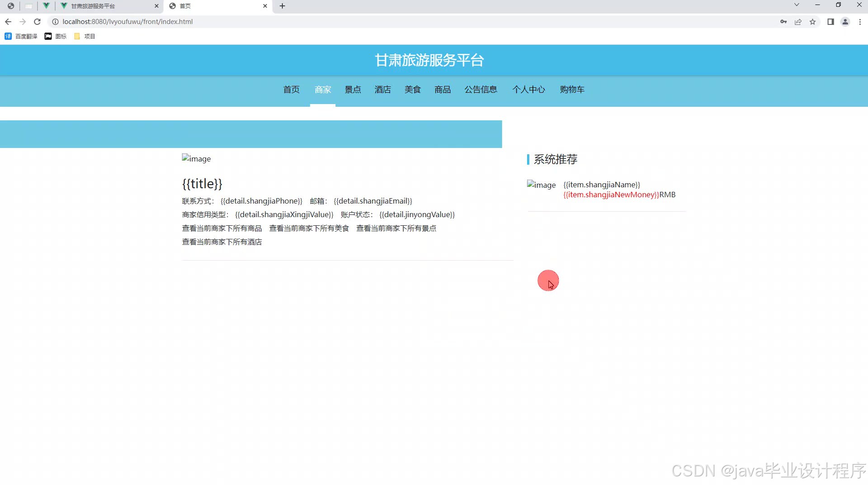Open 美食 navigation item
Image resolution: width=868 pixels, height=485 pixels.
click(x=412, y=90)
